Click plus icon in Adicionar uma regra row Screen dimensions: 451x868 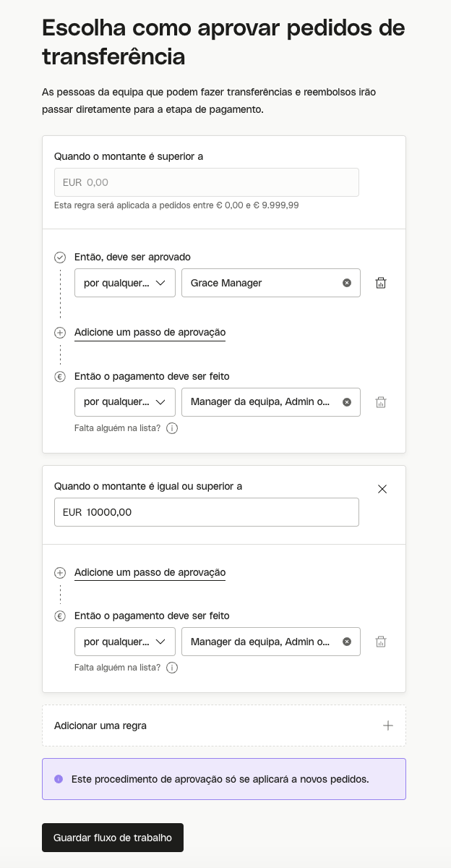coord(388,726)
